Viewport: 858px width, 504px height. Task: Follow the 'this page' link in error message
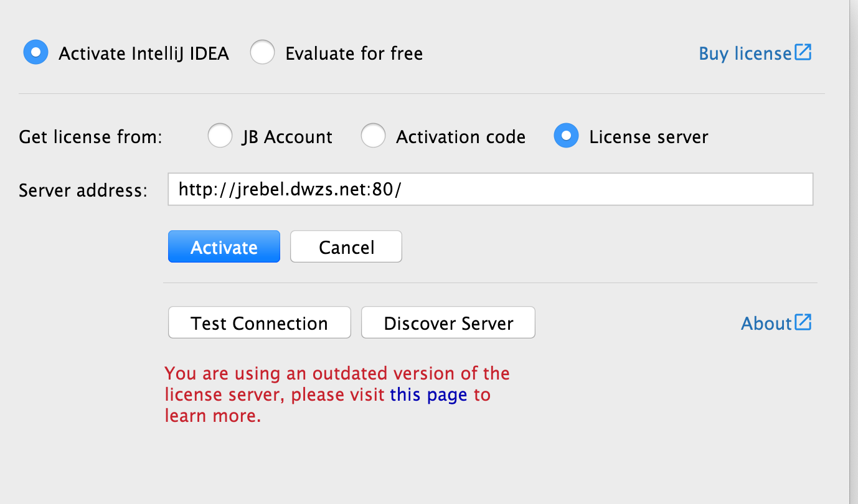428,394
